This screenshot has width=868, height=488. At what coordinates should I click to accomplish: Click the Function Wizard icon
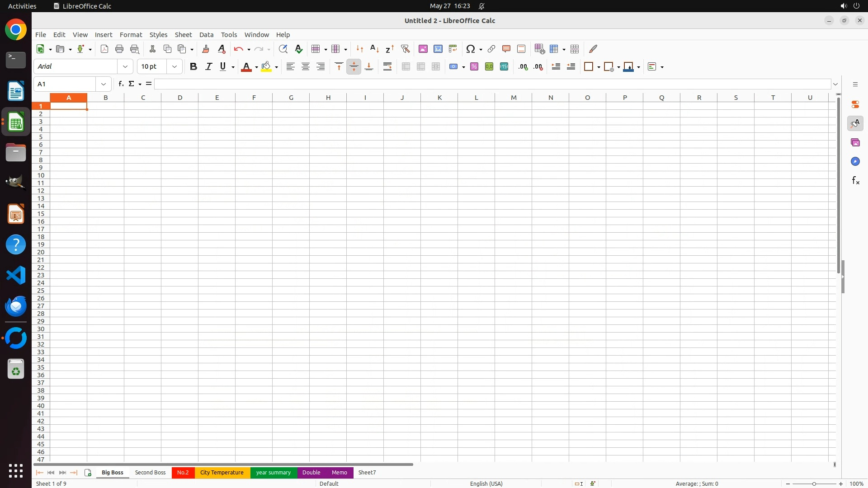[x=121, y=84]
